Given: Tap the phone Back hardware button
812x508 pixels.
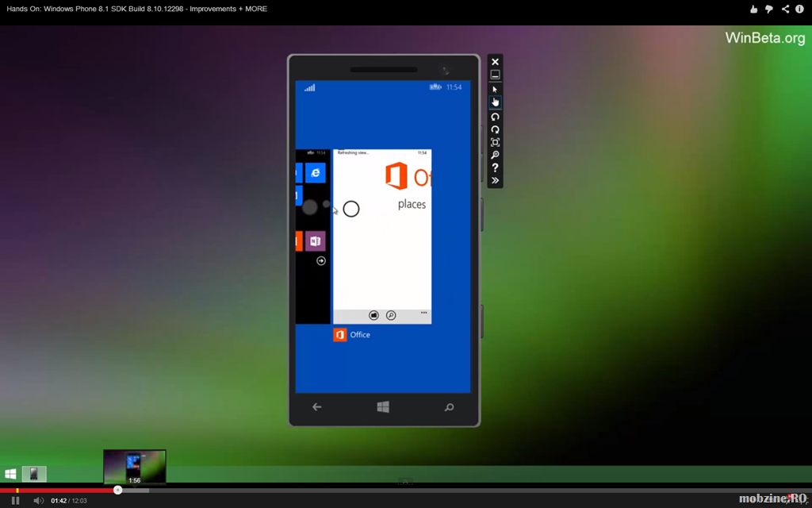Looking at the screenshot, I should pos(317,407).
